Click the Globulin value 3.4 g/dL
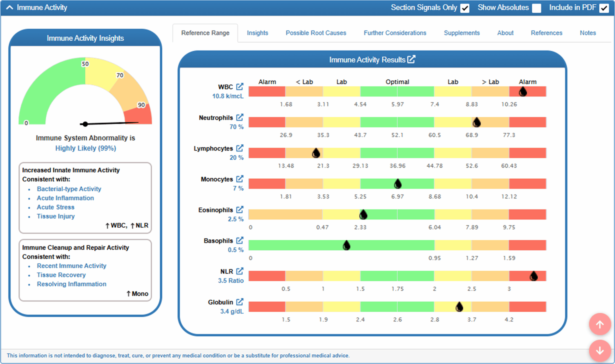 coord(232,311)
